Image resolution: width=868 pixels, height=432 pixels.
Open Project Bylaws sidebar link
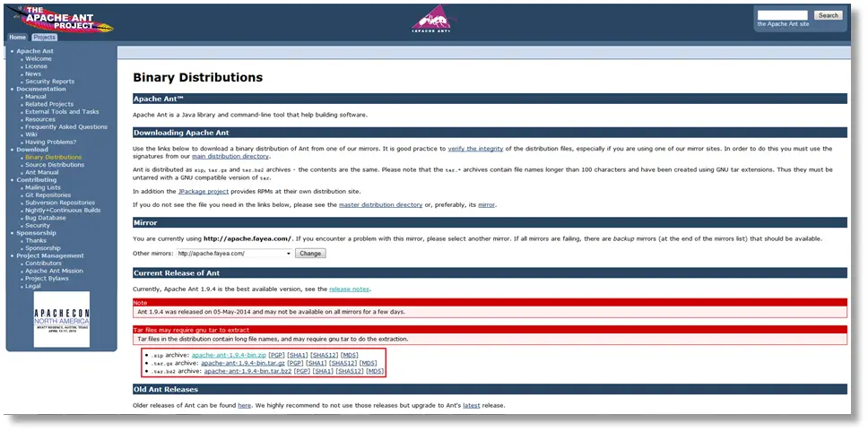(x=47, y=278)
